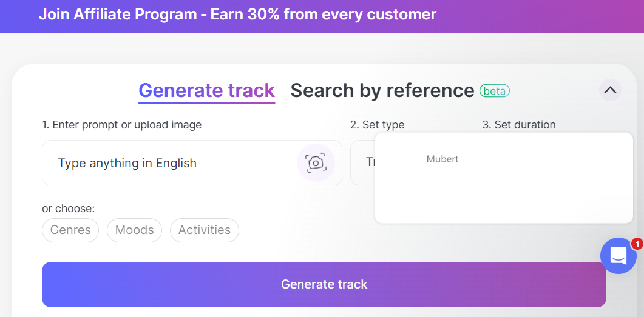Viewport: 644px width, 317px height.
Task: Click the green beta badge
Action: [x=495, y=91]
